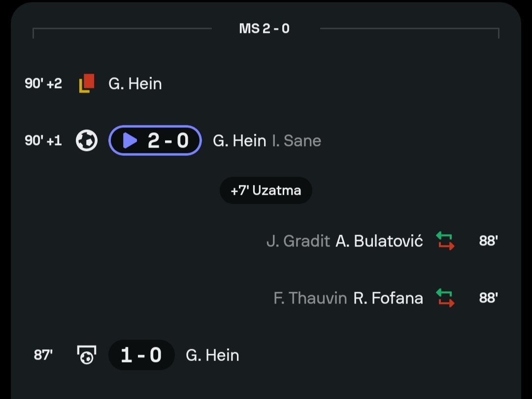532x399 pixels.
Task: Open J. Gradit substituted player
Action: (x=298, y=241)
